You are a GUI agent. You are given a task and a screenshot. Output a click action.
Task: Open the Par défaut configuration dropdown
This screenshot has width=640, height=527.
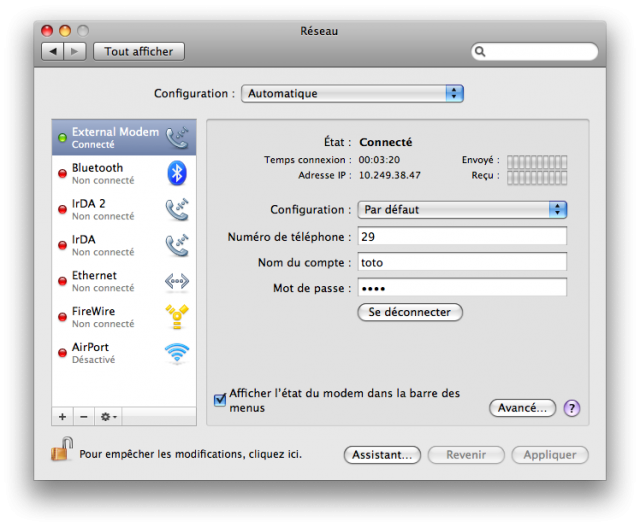(462, 210)
